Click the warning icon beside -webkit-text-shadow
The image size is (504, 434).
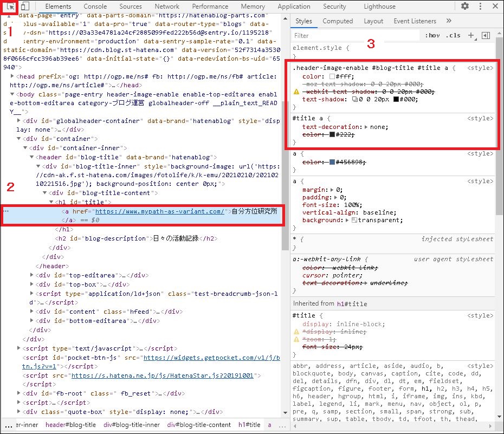pos(296,92)
